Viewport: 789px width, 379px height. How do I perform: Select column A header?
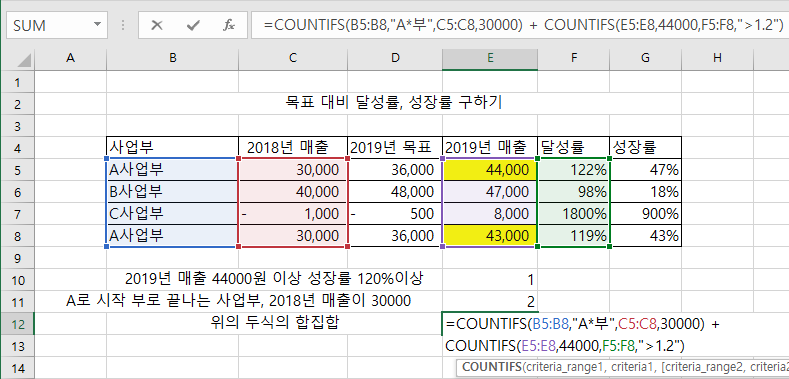tap(70, 58)
